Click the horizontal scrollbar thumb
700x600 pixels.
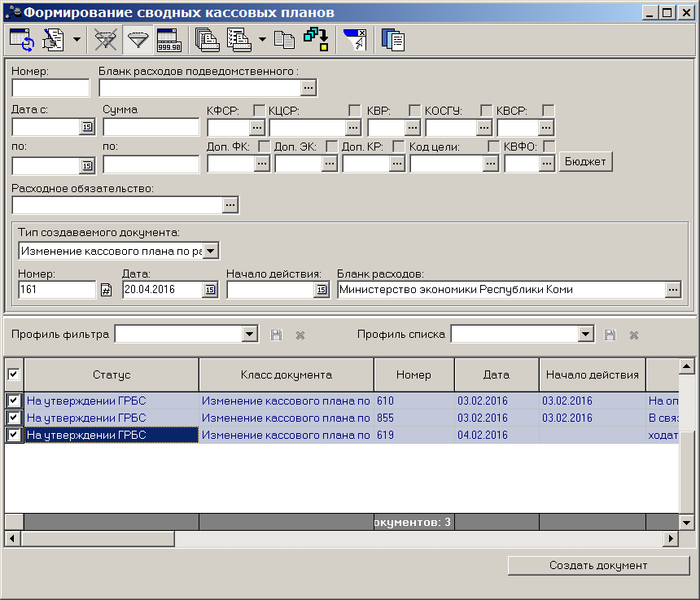[x=98, y=539]
